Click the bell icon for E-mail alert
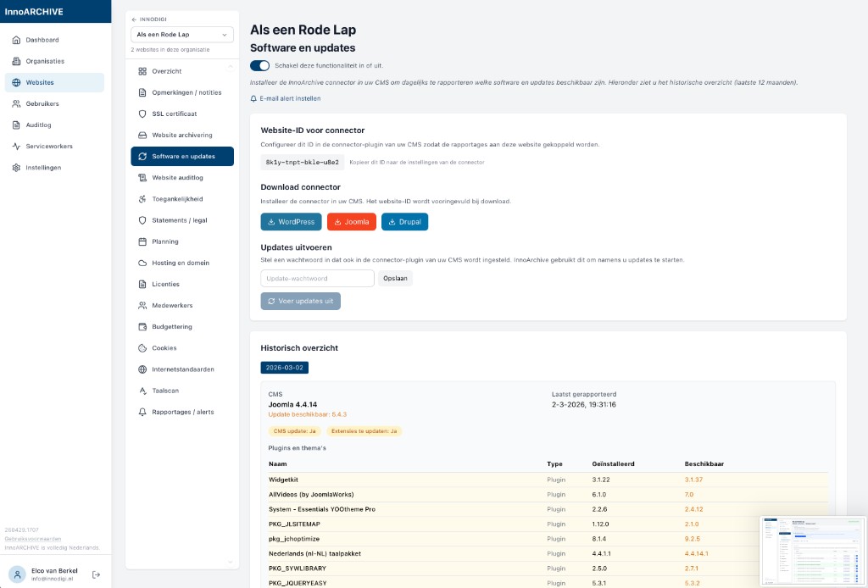 253,99
